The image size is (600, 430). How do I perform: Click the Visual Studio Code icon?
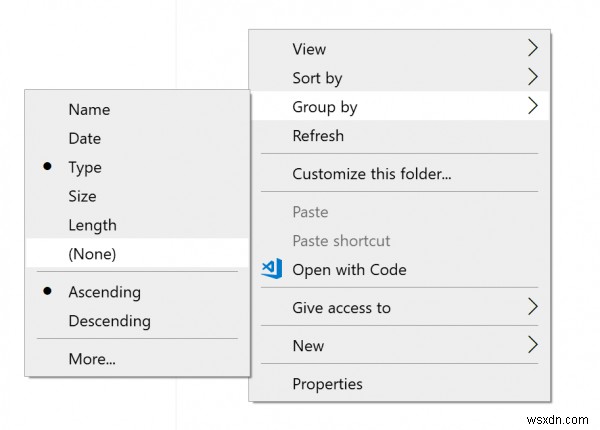pos(272,269)
